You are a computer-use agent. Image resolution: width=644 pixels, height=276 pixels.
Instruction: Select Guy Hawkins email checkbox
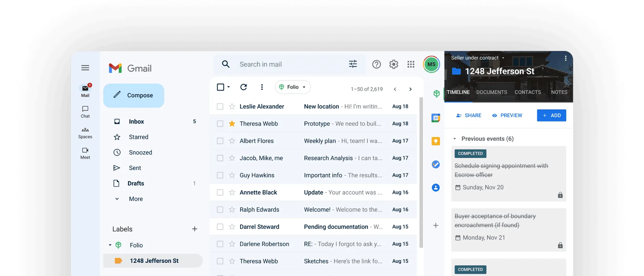[220, 175]
